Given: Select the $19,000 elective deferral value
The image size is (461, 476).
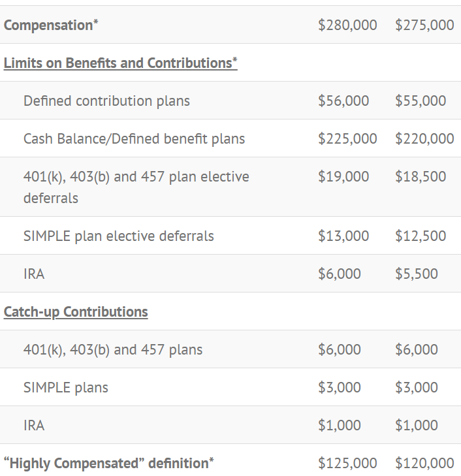Looking at the screenshot, I should point(343,177).
